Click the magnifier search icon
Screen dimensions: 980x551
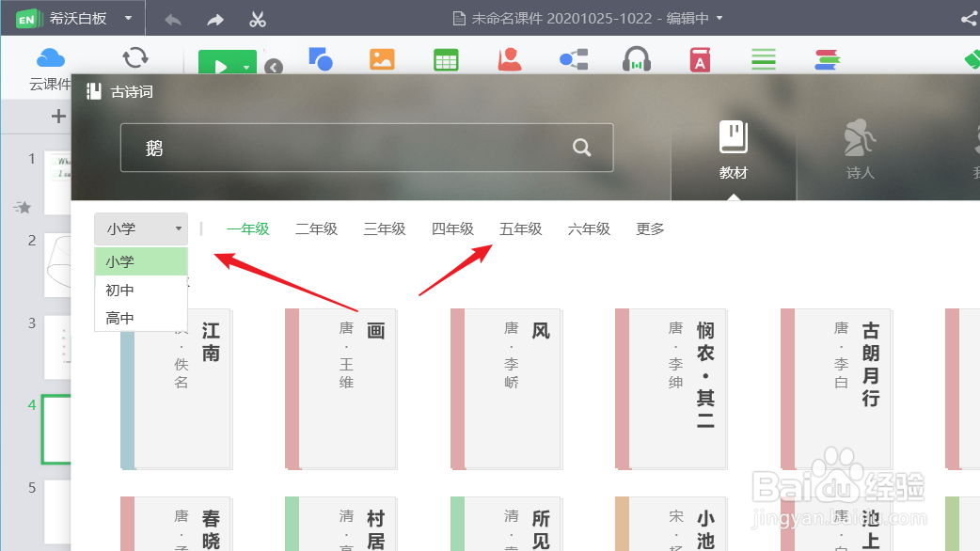[581, 148]
